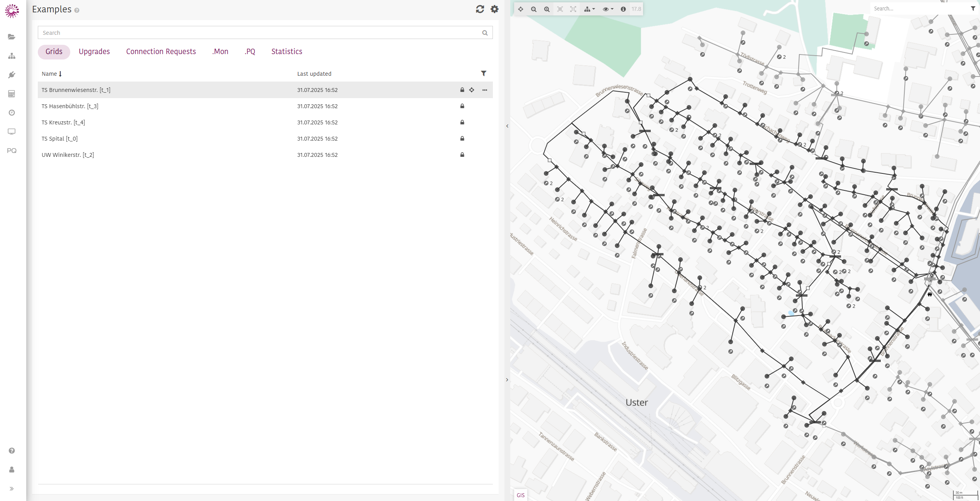Open more options for TS Brunnenwiesenstr.
Viewport: 980px width, 501px height.
pyautogui.click(x=485, y=90)
